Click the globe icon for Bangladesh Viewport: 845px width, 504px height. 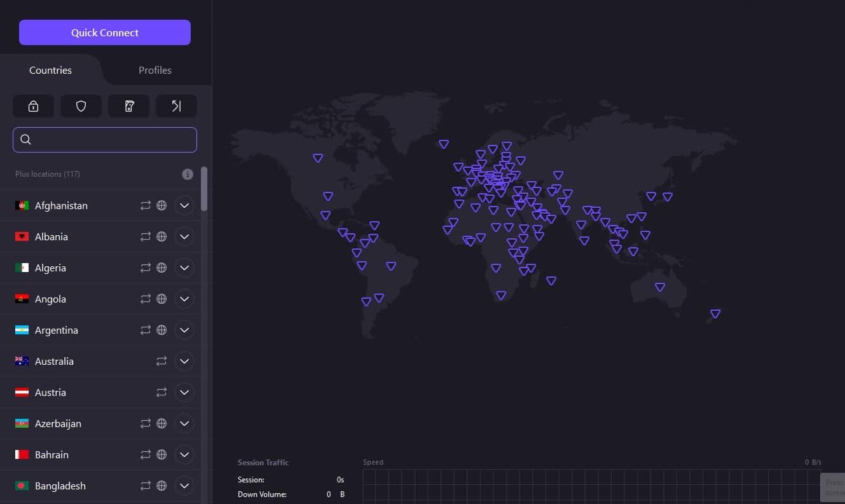coord(161,486)
